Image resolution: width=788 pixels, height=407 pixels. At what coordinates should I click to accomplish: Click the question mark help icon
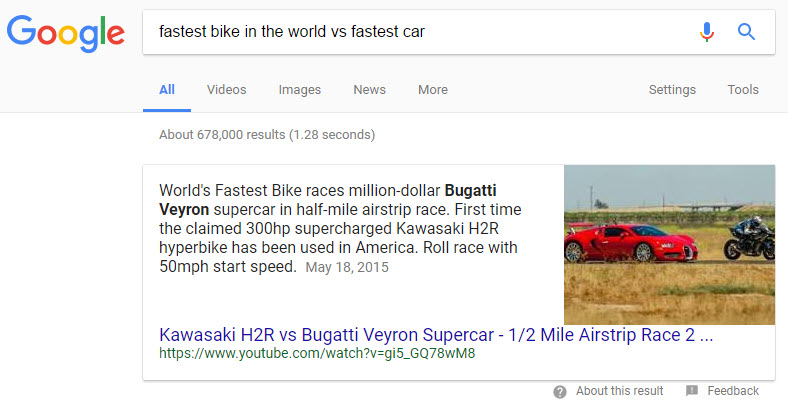pyautogui.click(x=560, y=391)
